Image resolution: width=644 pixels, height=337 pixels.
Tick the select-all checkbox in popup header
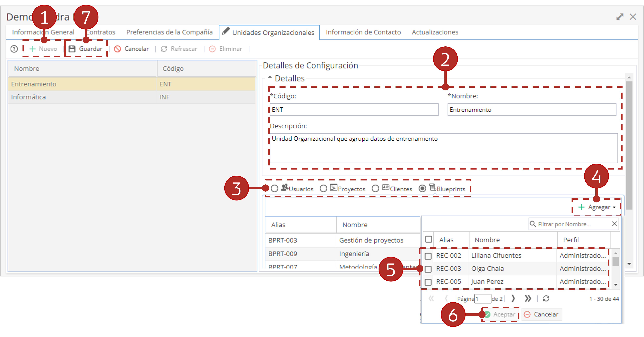click(429, 239)
